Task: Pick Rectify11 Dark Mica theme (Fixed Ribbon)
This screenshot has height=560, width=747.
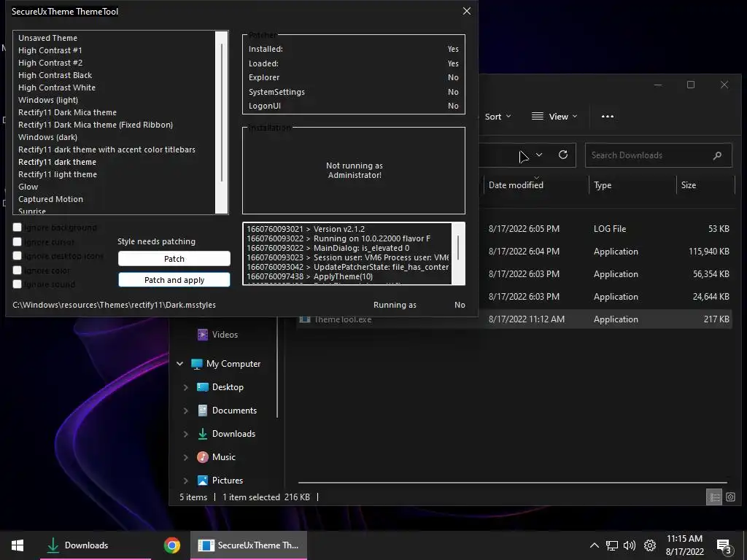Action: point(96,125)
